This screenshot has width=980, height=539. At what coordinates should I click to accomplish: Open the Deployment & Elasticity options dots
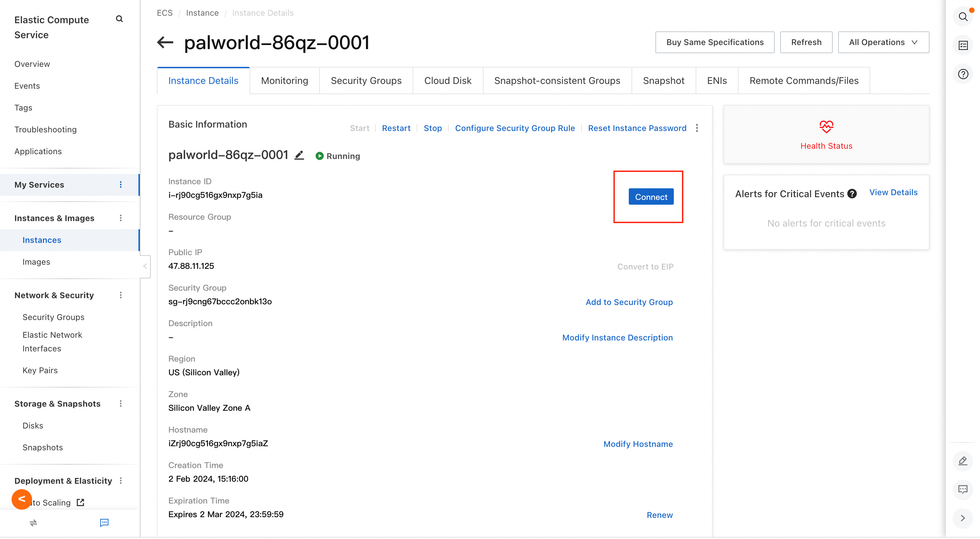coord(121,481)
